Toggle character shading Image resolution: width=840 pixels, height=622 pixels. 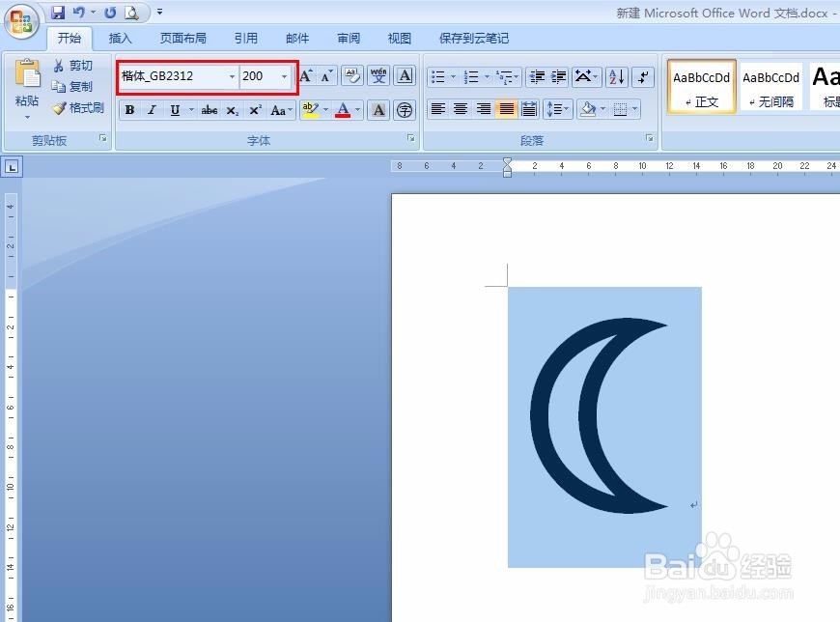[x=378, y=110]
